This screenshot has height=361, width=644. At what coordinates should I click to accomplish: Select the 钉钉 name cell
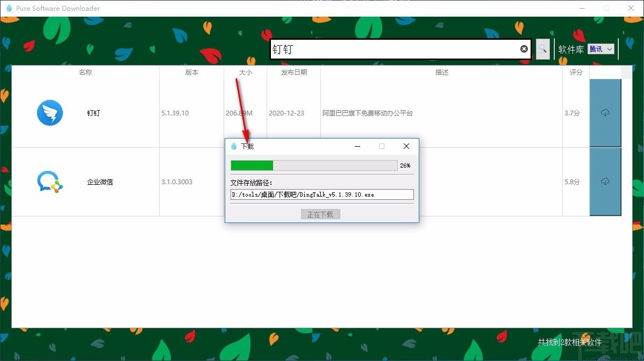point(94,113)
